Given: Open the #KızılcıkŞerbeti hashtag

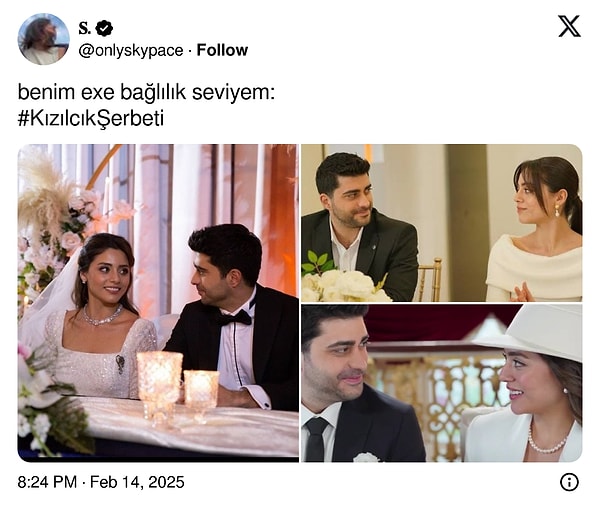Looking at the screenshot, I should 91,118.
